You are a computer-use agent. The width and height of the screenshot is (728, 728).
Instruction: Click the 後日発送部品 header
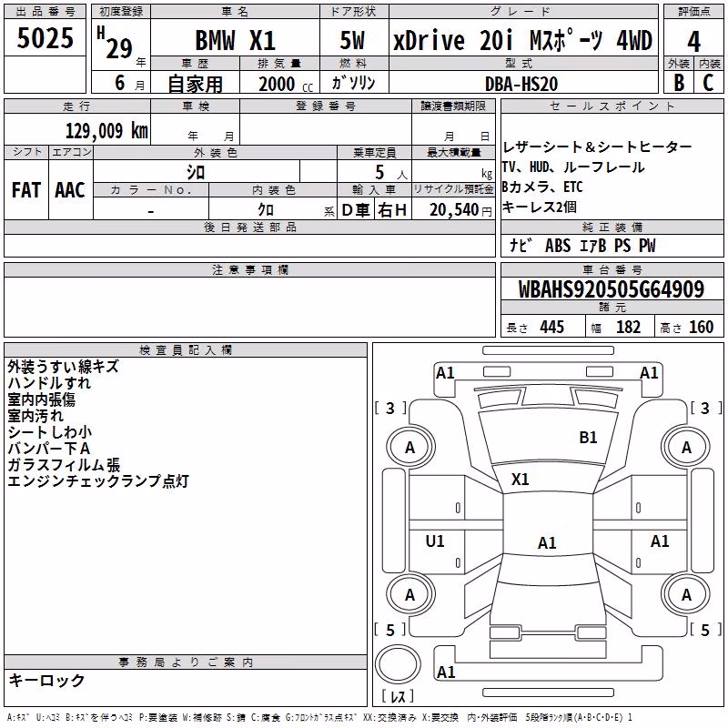249,227
